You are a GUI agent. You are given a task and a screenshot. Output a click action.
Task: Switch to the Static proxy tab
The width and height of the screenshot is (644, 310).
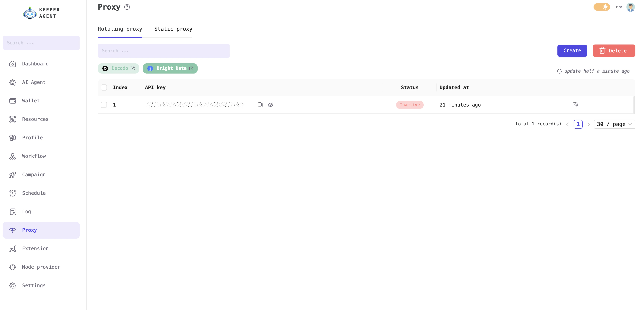point(173,29)
